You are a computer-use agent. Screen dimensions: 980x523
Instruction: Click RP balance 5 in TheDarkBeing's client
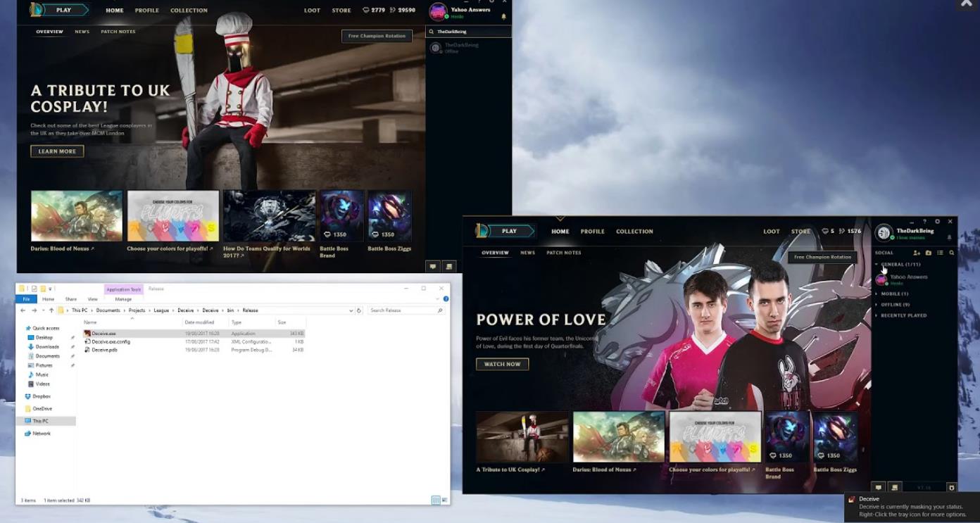[828, 232]
